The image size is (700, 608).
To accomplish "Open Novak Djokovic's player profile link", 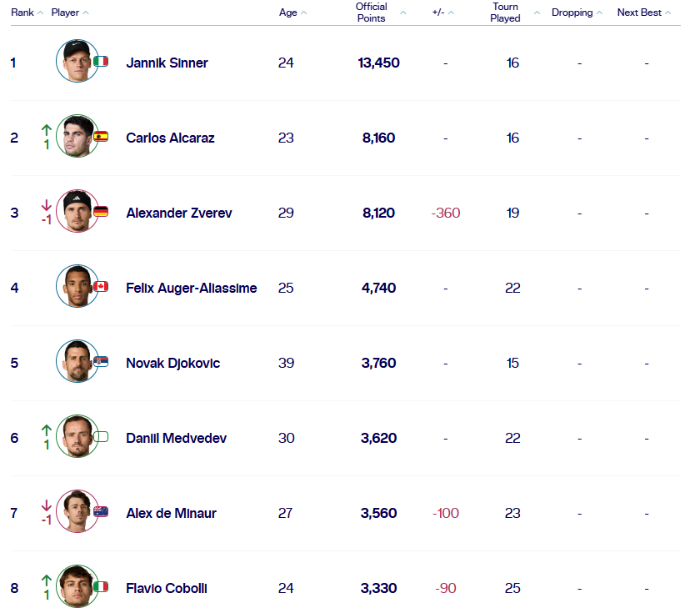I will tap(172, 363).
